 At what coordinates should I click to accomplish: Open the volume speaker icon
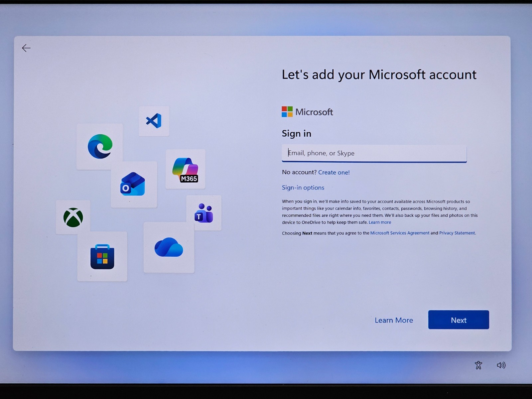pos(501,365)
